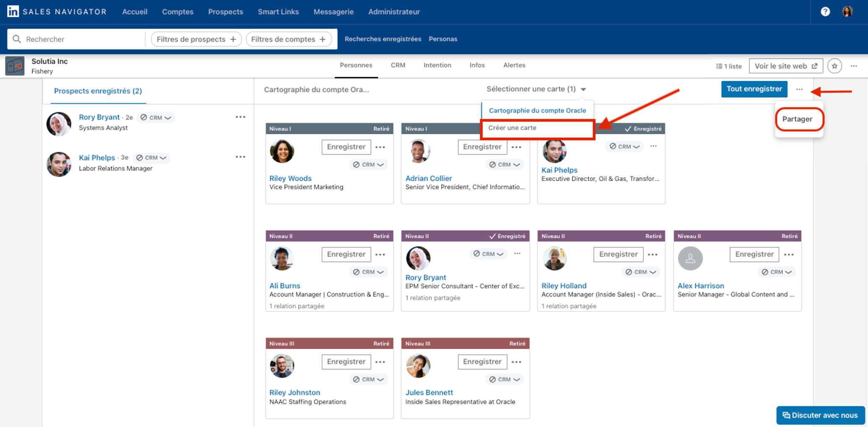This screenshot has height=427, width=868.
Task: Select Prospects enregistrés (2) tab
Action: [98, 91]
